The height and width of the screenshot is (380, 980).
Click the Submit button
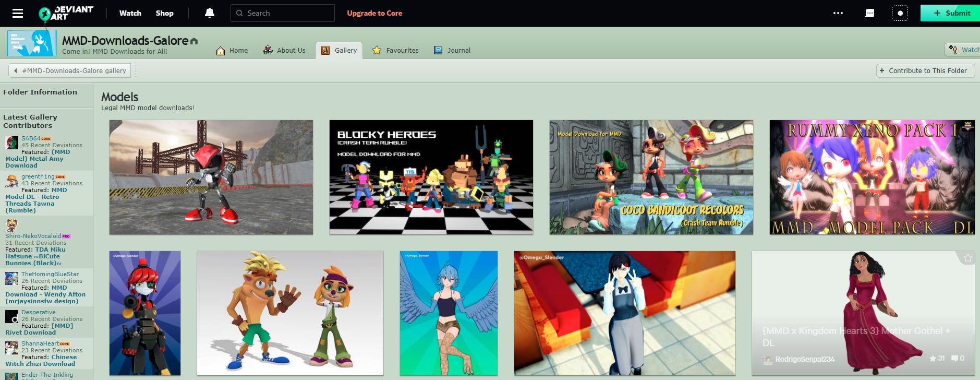950,13
